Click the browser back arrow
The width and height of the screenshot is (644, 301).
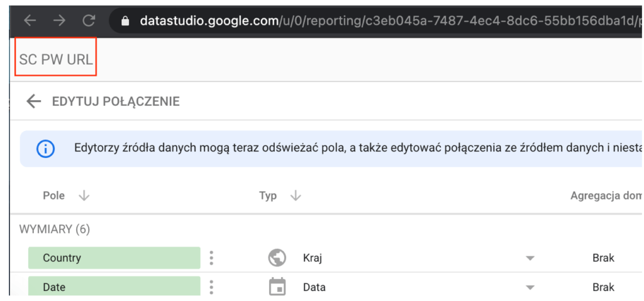30,20
